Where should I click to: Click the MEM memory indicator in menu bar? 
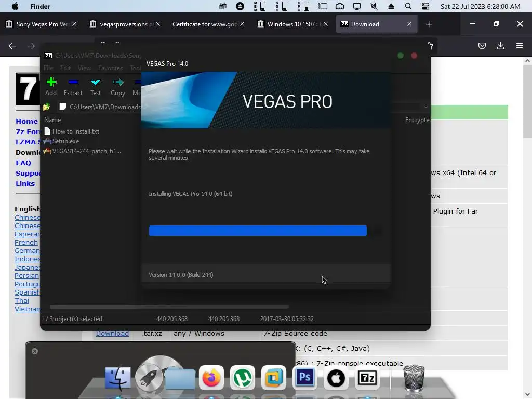point(260,6)
